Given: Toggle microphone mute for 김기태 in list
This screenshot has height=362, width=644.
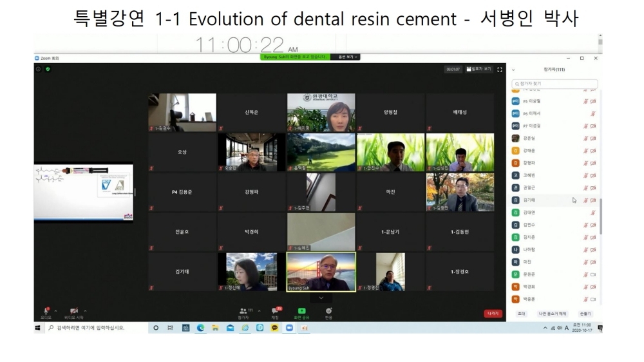Looking at the screenshot, I should [585, 200].
